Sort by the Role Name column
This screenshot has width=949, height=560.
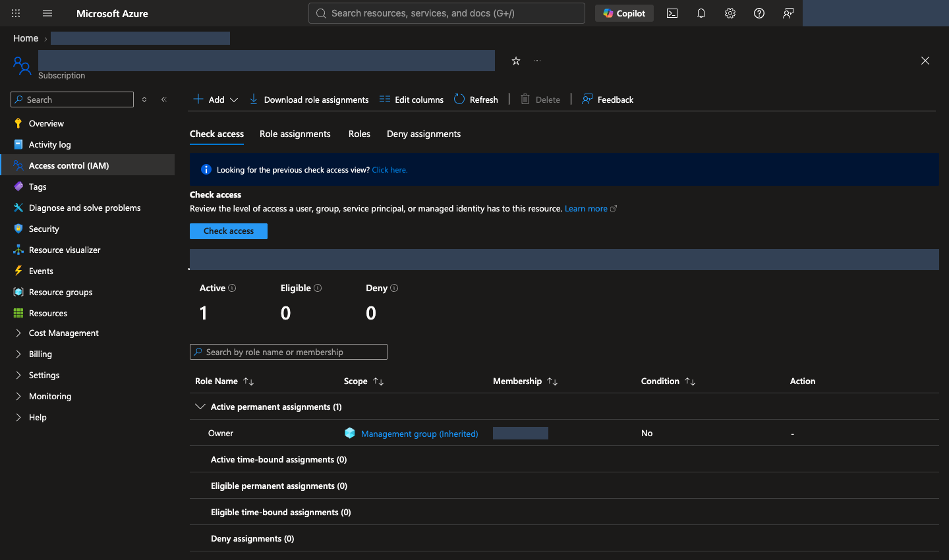[225, 381]
